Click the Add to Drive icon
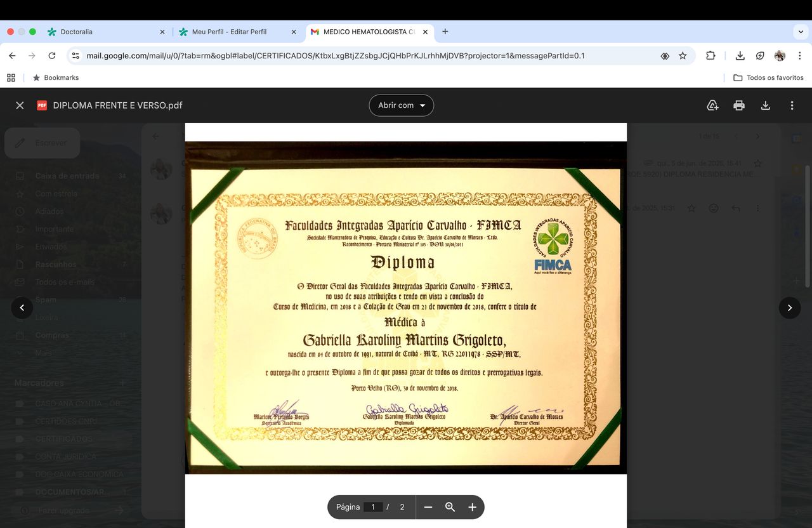The width and height of the screenshot is (812, 528). click(x=712, y=105)
